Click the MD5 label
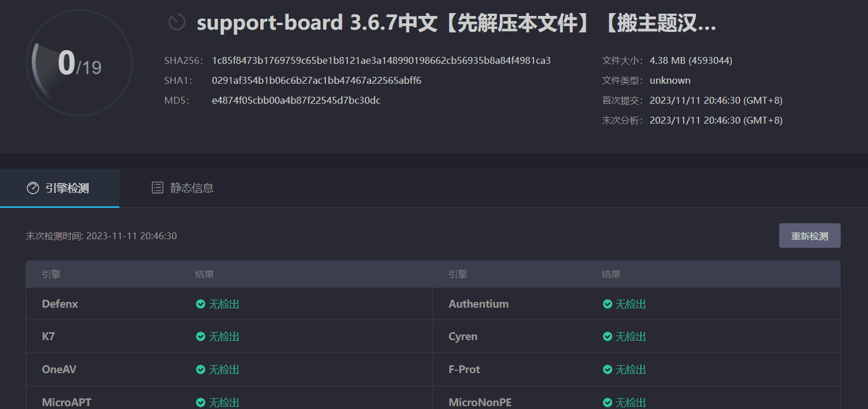Screen dimensions: 868x409 click(177, 100)
